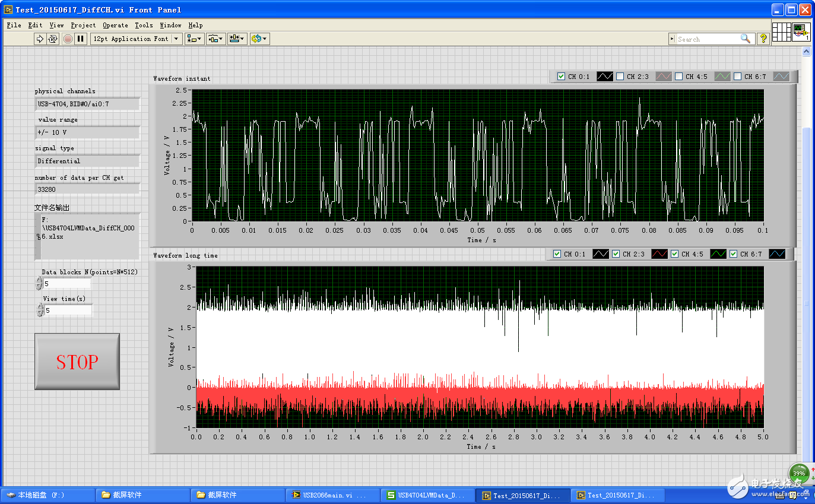Image resolution: width=815 pixels, height=504 pixels.
Task: Open the 本地磁盘 (F:) taskbar window
Action: (48, 495)
